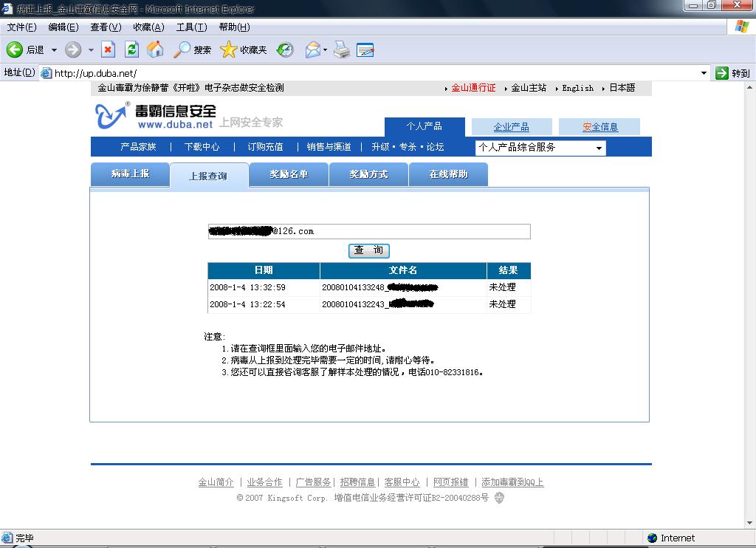Click the Back arrow icon in the toolbar
The image size is (756, 548).
pos(15,49)
